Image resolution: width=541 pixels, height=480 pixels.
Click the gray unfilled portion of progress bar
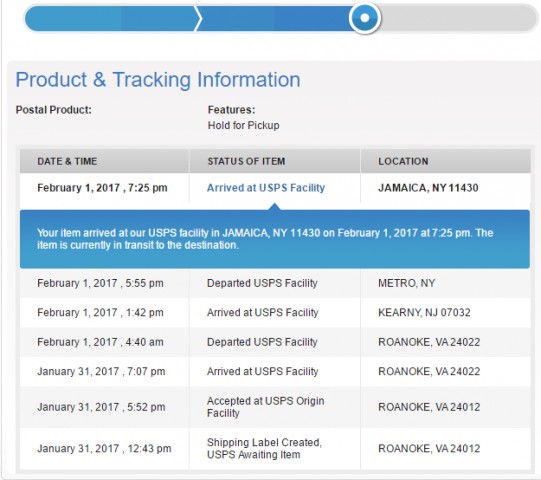[x=459, y=18]
